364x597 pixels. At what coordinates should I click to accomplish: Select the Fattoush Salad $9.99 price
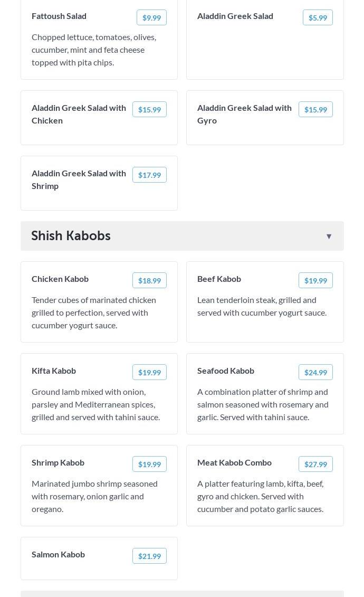coord(151,18)
